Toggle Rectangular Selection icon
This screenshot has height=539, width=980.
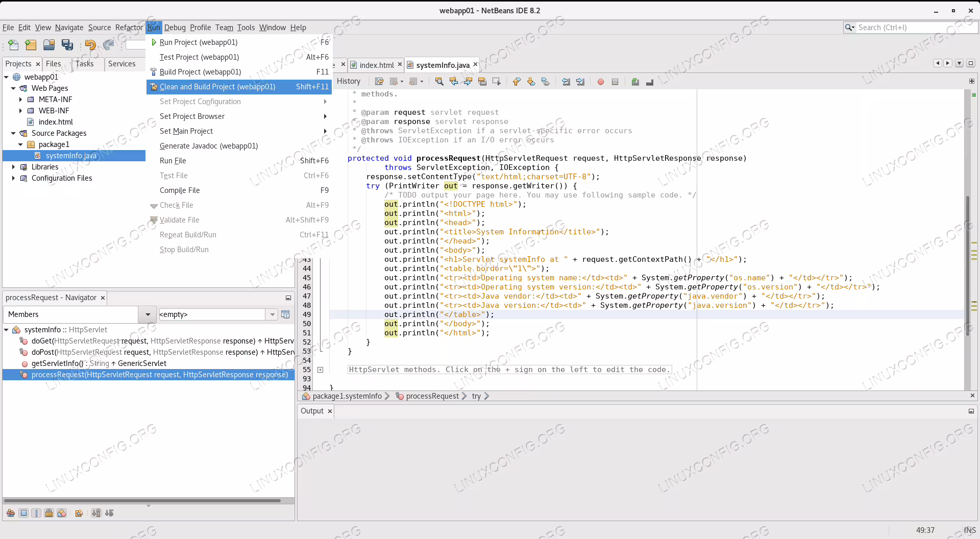pos(496,81)
